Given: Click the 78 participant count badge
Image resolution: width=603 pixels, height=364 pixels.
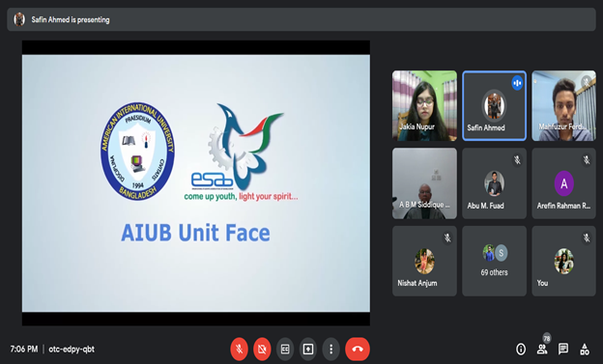Looking at the screenshot, I should [547, 338].
